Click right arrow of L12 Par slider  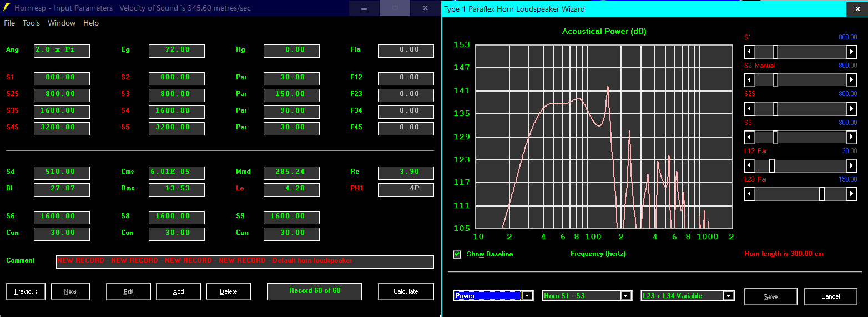(851, 165)
